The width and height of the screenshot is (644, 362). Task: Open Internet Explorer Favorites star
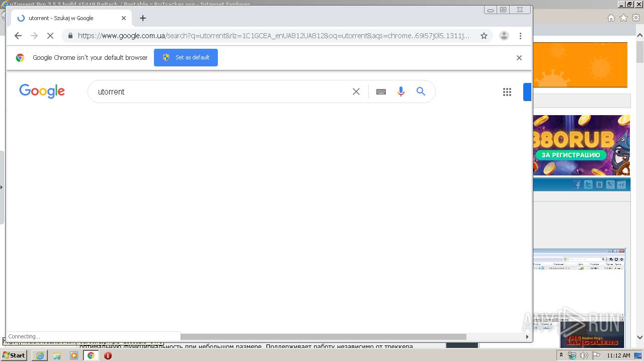pyautogui.click(x=623, y=18)
